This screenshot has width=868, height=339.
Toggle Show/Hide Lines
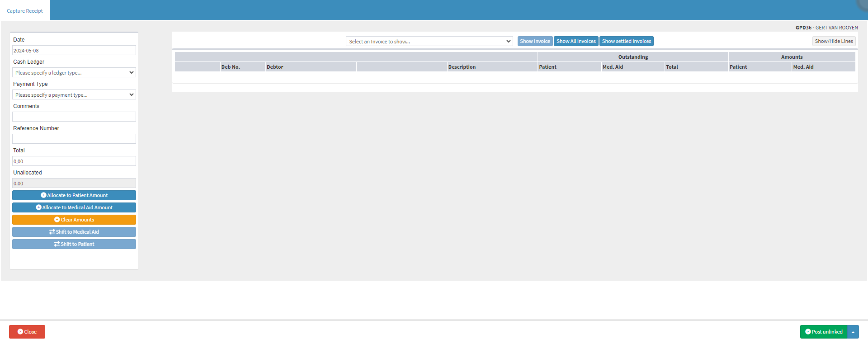point(834,41)
